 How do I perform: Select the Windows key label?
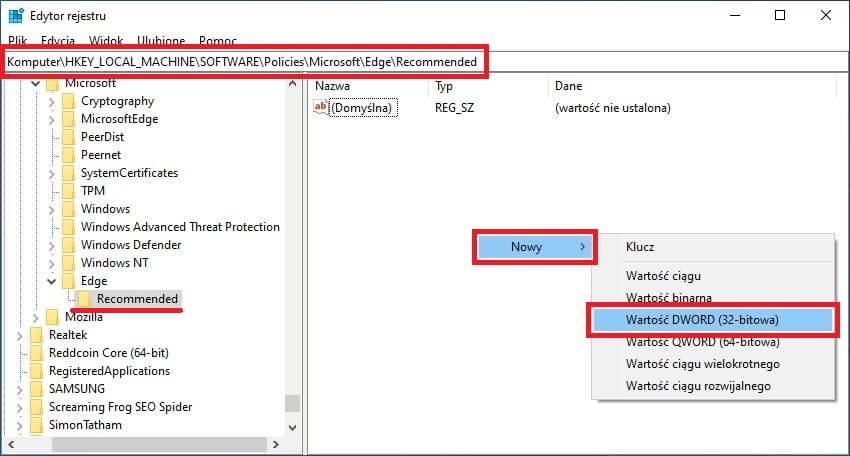click(x=106, y=209)
